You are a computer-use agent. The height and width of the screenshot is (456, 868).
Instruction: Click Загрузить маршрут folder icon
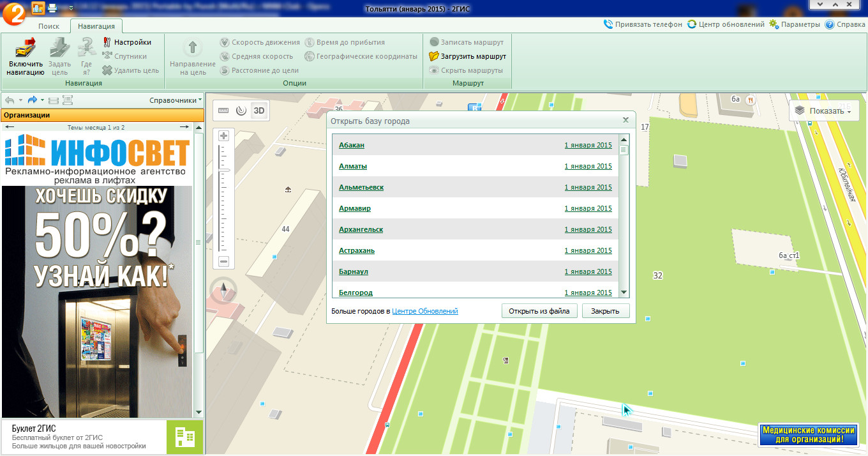[434, 56]
